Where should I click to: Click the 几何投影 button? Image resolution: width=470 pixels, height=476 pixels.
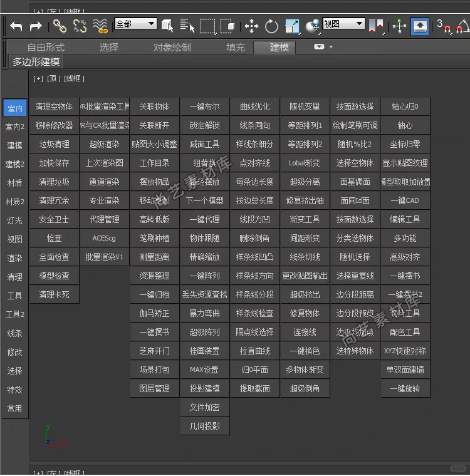(205, 426)
